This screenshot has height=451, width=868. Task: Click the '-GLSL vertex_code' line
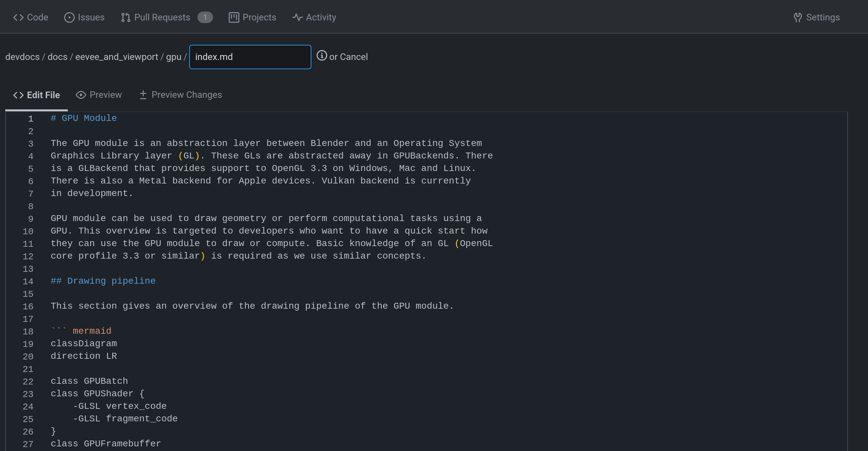click(120, 406)
